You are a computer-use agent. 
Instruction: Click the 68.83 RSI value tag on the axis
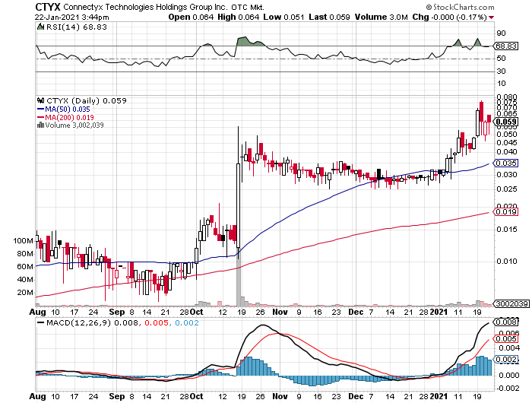coord(506,46)
